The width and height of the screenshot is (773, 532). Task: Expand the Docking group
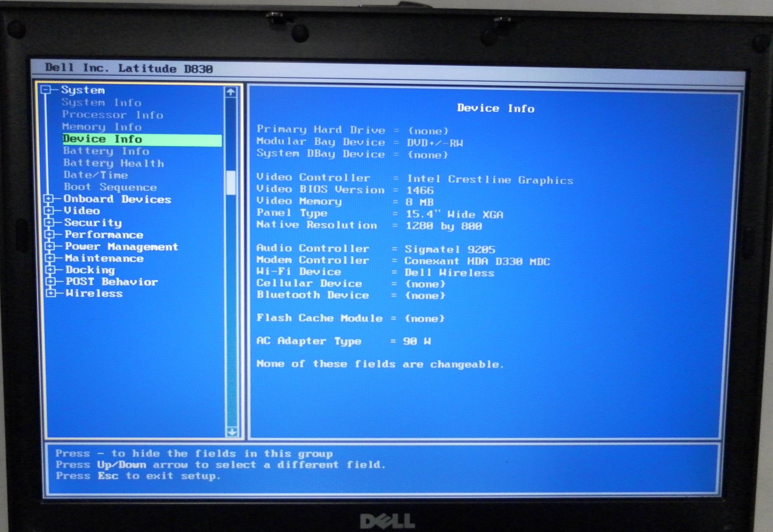pyautogui.click(x=50, y=270)
